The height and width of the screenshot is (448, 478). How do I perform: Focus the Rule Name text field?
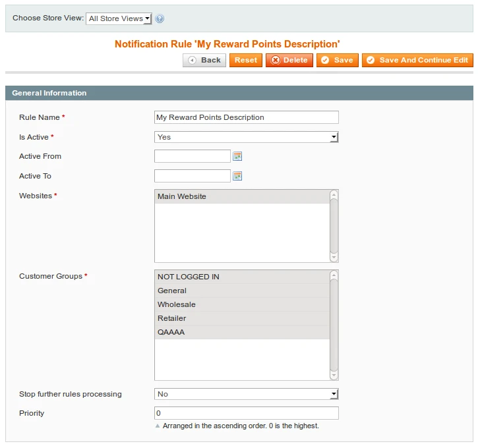click(x=246, y=117)
